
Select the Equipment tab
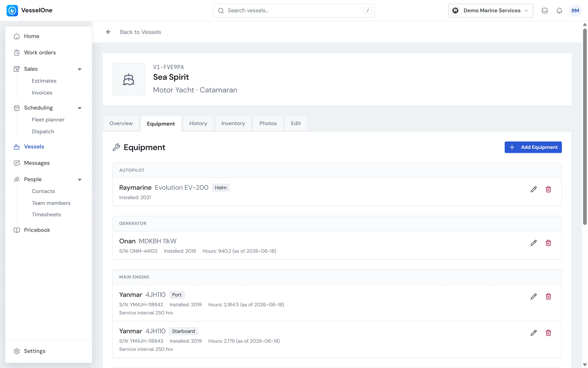point(161,124)
